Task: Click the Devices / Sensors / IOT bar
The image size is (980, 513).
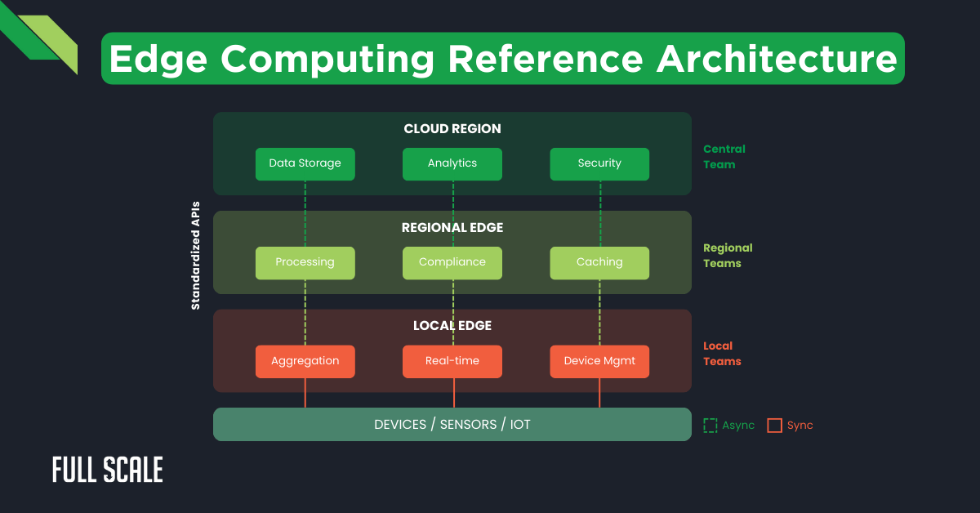Action: point(452,424)
